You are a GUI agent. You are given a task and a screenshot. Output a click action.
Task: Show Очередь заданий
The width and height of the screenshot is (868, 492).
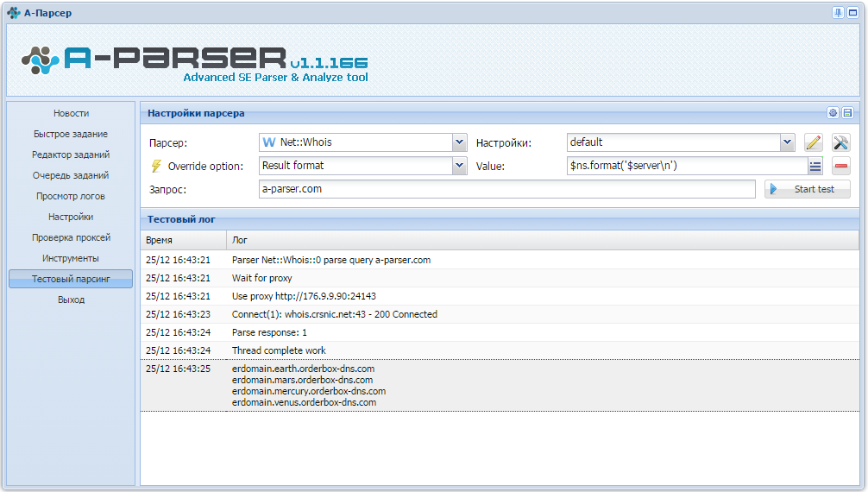point(71,175)
